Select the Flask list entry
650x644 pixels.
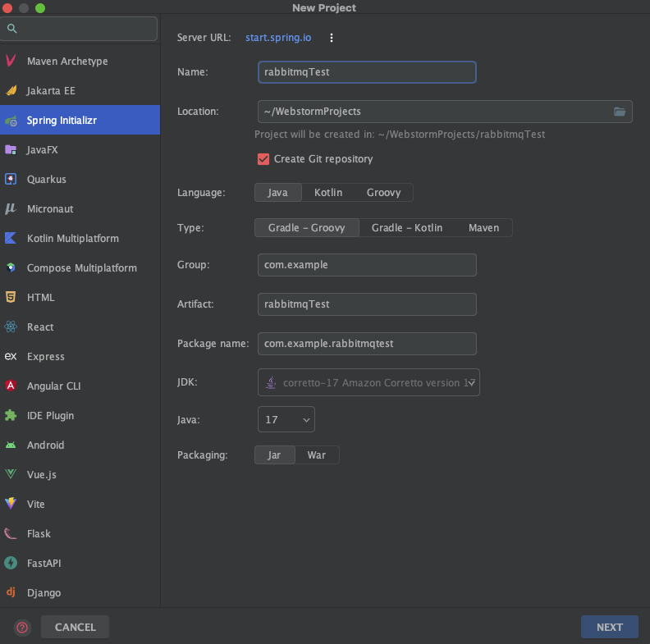point(80,533)
